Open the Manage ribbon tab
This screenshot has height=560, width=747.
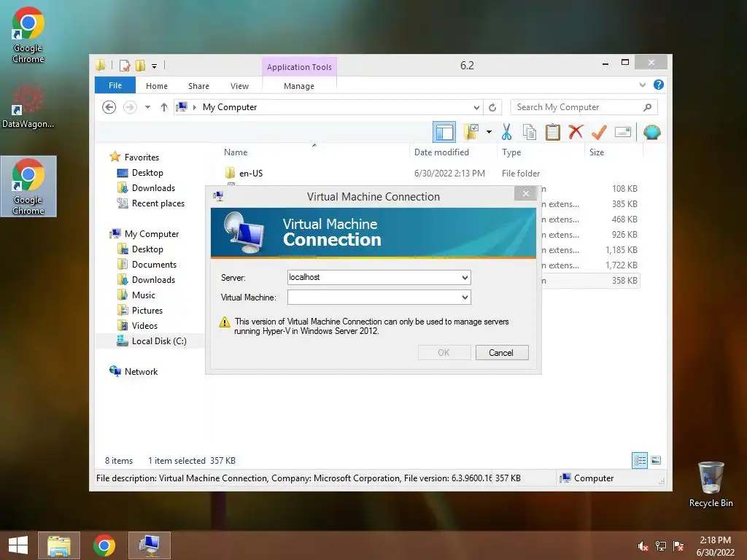pyautogui.click(x=299, y=86)
